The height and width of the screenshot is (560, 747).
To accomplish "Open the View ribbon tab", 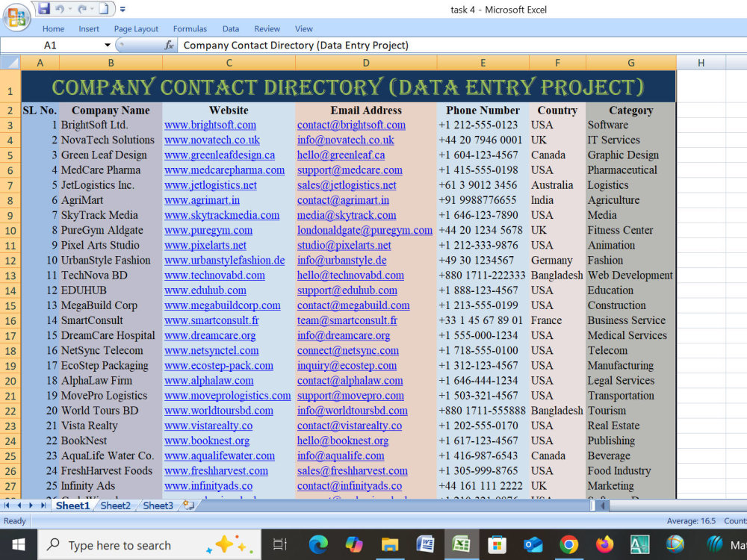I will click(x=303, y=28).
